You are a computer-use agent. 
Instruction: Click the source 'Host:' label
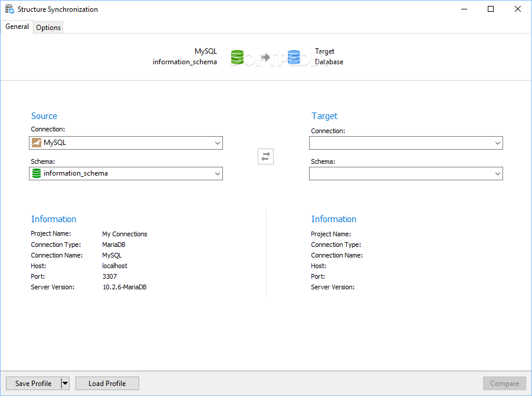[38, 266]
